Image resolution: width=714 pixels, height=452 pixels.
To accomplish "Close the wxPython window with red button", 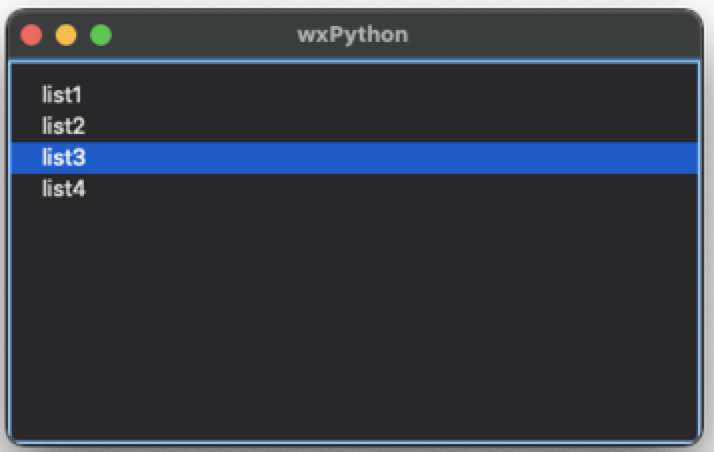I will pyautogui.click(x=31, y=35).
